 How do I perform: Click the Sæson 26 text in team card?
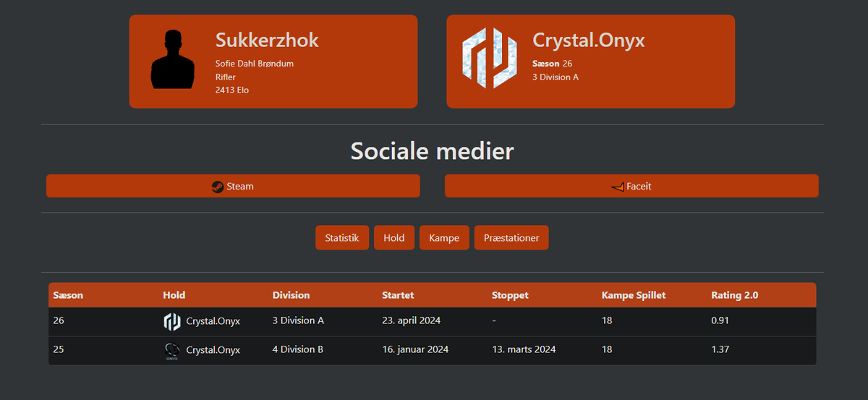click(552, 64)
